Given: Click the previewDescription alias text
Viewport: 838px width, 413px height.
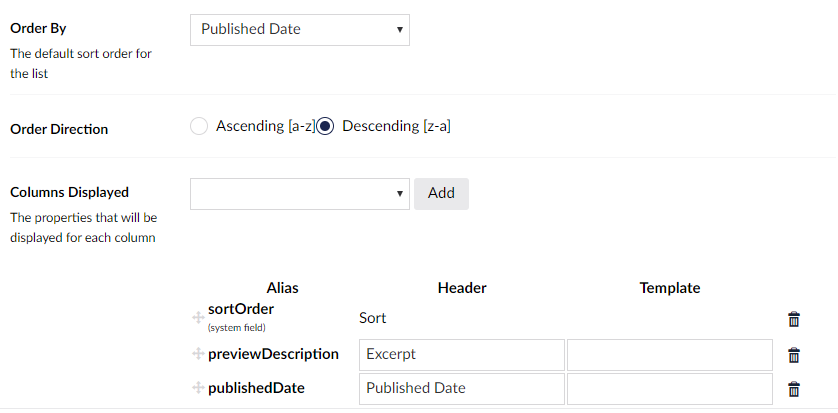Looking at the screenshot, I should 273,354.
